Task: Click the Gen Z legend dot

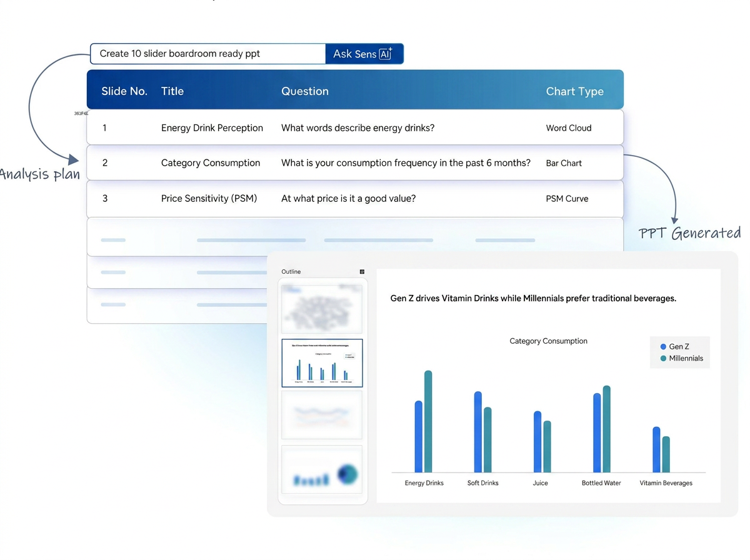Action: point(663,347)
